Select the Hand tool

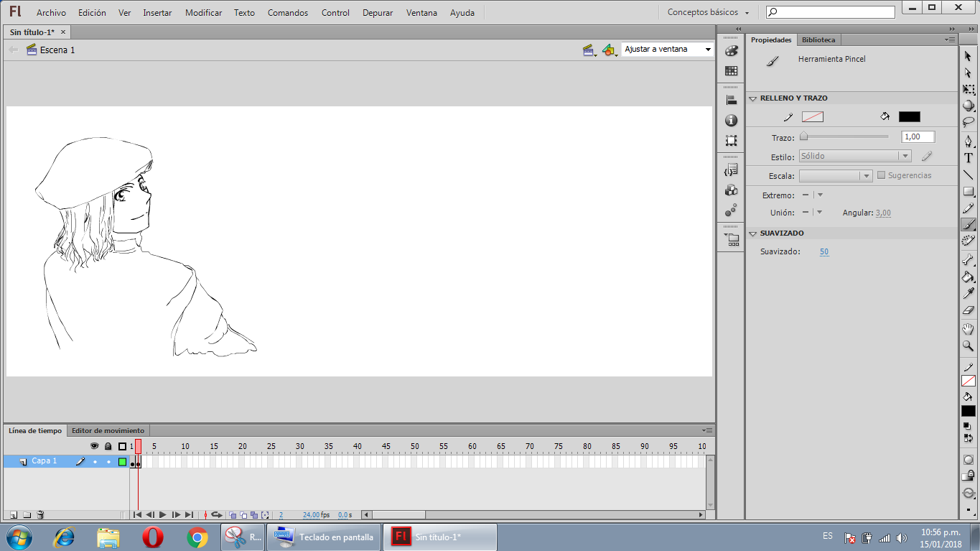coord(969,329)
